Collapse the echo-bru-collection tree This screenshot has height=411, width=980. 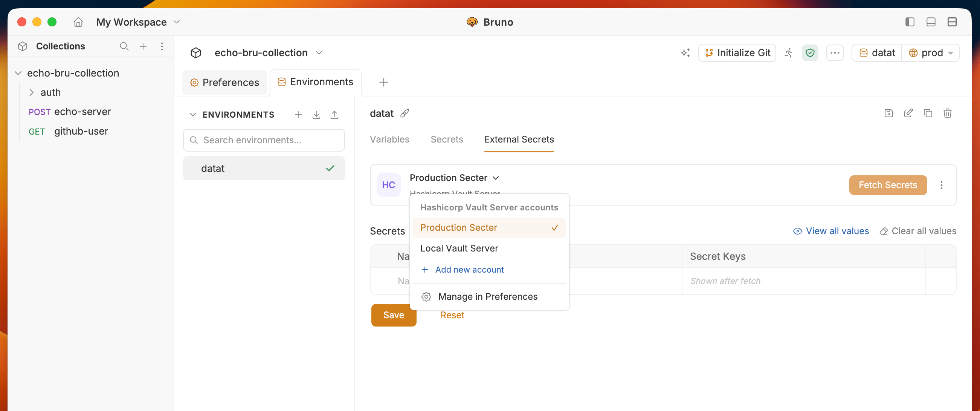coord(18,73)
